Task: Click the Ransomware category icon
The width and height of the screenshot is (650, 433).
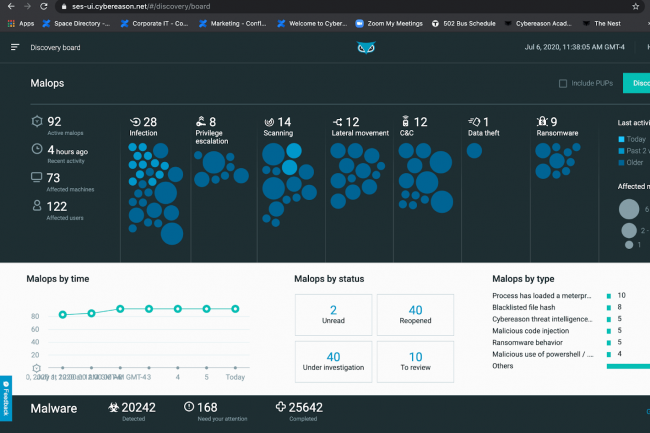Action: tap(541, 122)
